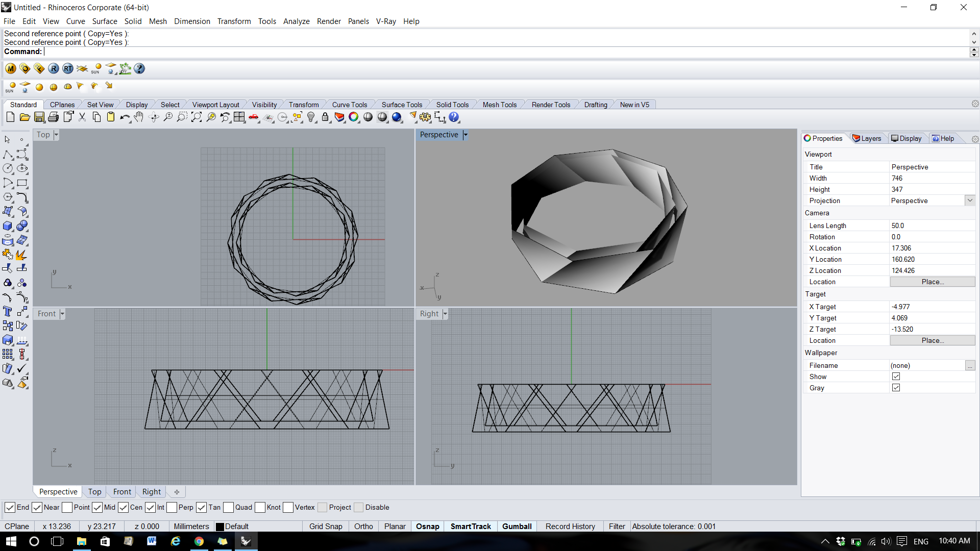
Task: Browse wallpaper filename with ... button
Action: [970, 365]
